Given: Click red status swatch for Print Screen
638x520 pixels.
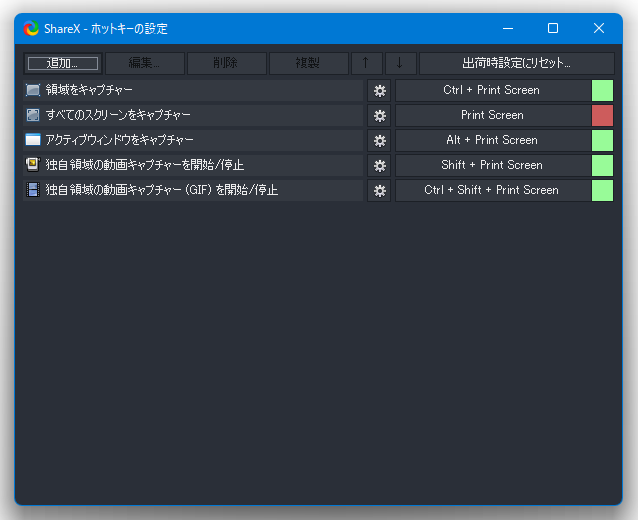Looking at the screenshot, I should coord(602,116).
